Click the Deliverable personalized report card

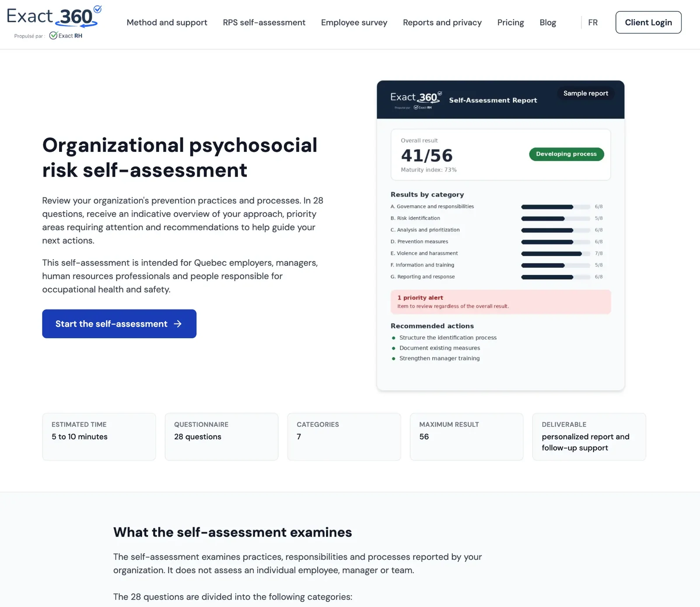[x=589, y=437]
